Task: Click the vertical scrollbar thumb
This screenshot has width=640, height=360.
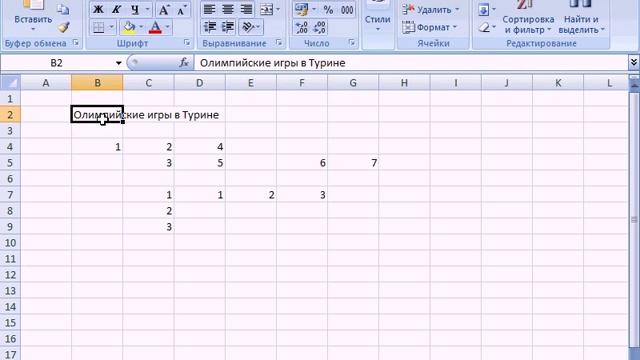Action: (634, 220)
